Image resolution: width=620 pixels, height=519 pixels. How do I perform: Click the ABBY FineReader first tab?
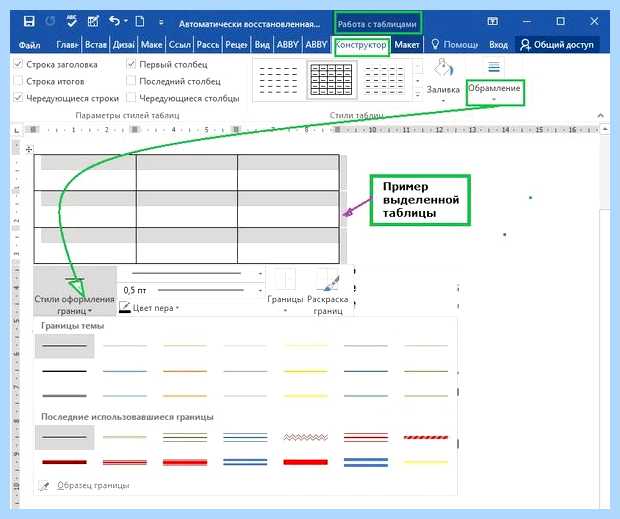tap(287, 45)
